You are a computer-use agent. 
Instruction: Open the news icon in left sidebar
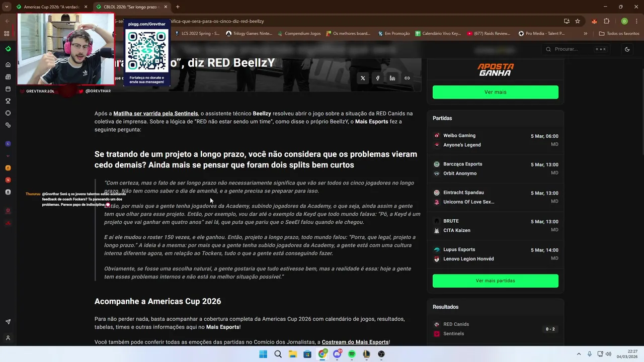[8, 77]
